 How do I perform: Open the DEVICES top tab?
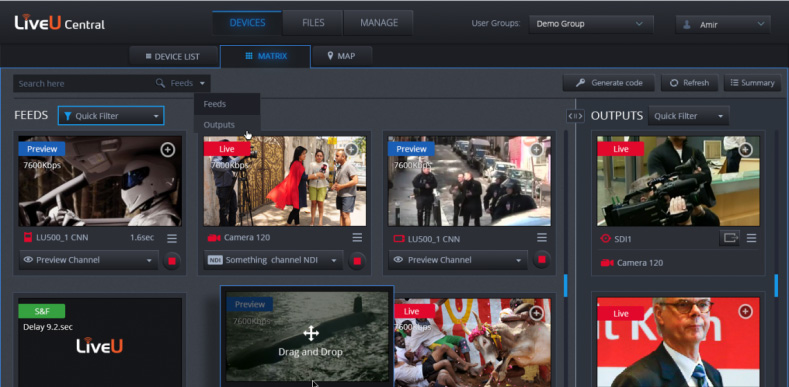(x=247, y=23)
